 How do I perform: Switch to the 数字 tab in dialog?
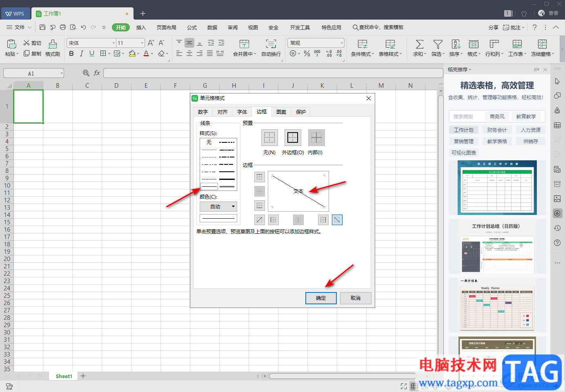(203, 112)
